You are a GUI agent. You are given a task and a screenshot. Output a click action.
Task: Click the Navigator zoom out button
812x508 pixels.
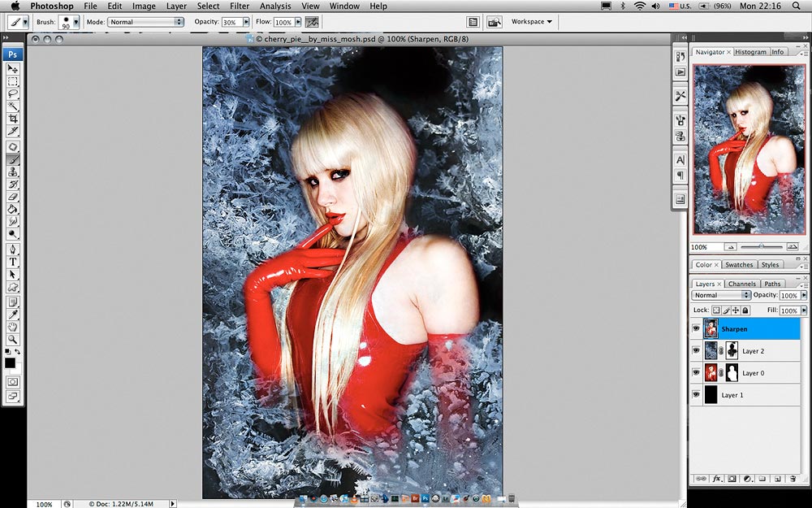(x=730, y=247)
